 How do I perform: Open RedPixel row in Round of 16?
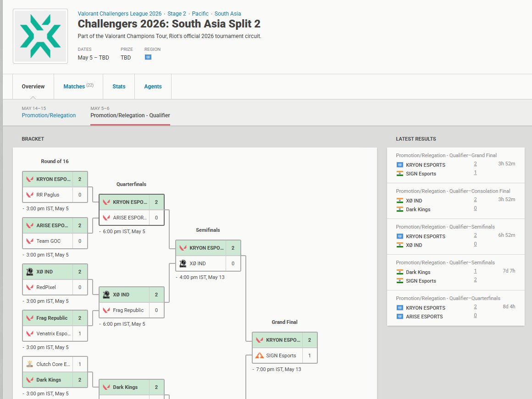tap(55, 287)
